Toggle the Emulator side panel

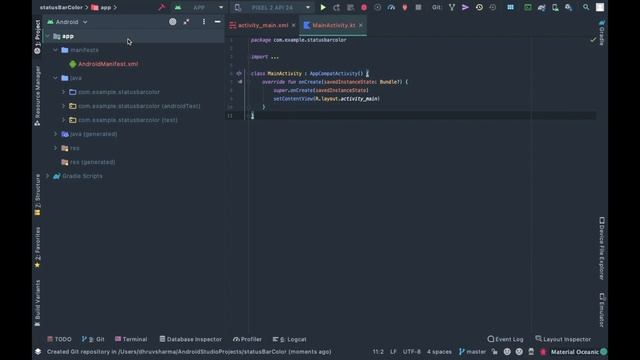pos(602,310)
